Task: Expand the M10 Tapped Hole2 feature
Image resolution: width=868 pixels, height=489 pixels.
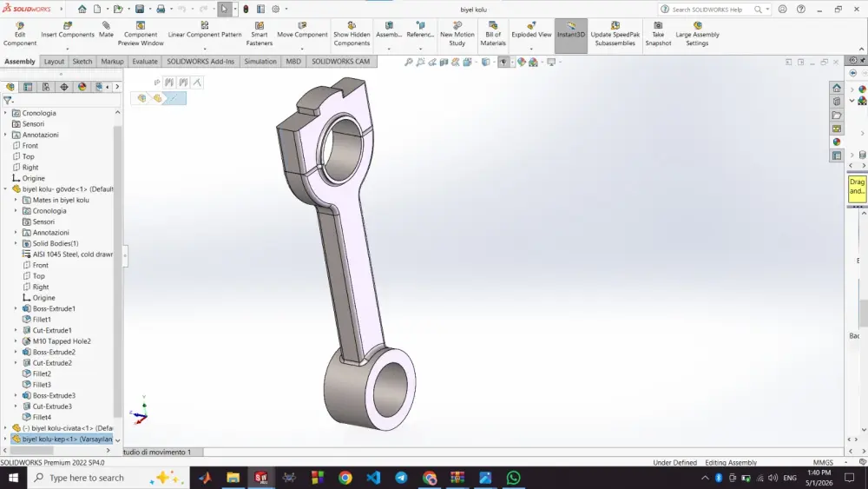Action: click(x=16, y=341)
